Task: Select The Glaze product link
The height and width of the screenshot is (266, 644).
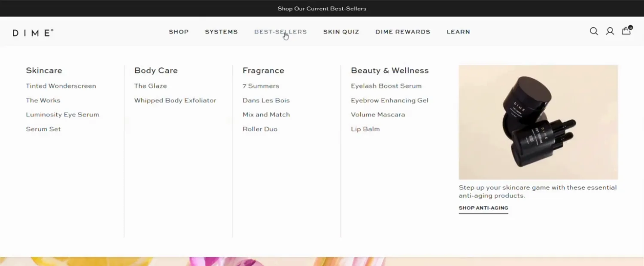Action: pyautogui.click(x=150, y=86)
